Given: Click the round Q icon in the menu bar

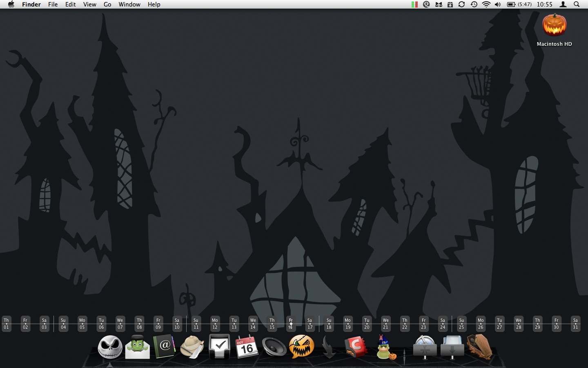Looking at the screenshot, I should pyautogui.click(x=426, y=4).
